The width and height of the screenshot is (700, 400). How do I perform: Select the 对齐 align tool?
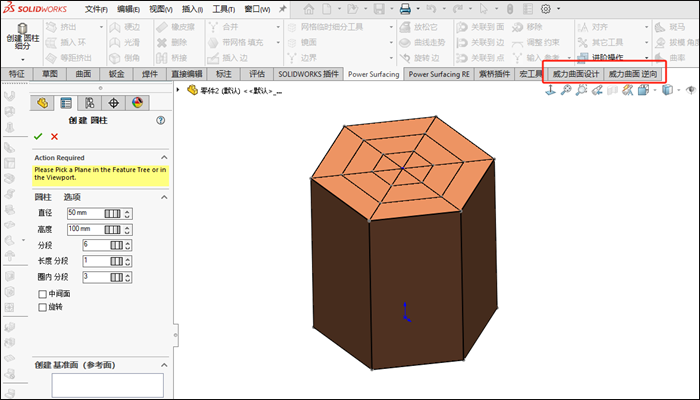[593, 27]
